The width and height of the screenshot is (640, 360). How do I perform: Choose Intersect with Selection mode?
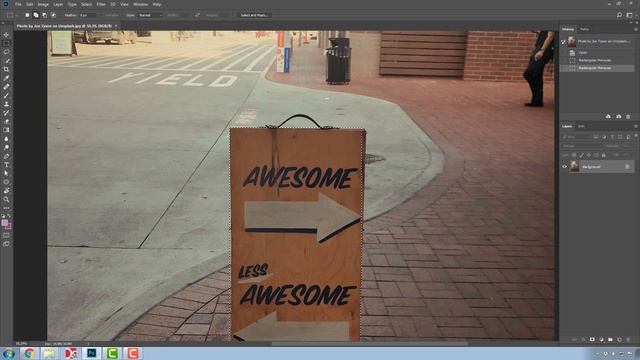point(53,15)
